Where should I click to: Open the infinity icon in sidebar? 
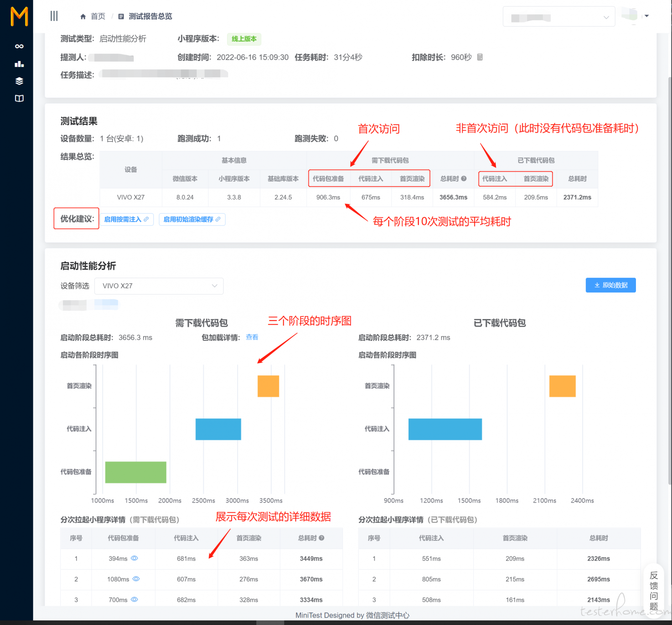click(19, 46)
